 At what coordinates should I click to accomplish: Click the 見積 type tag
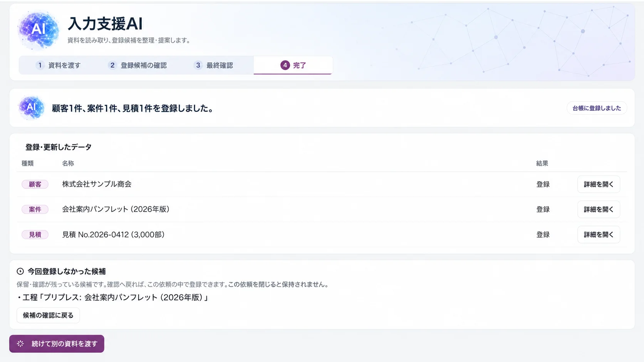click(x=35, y=234)
